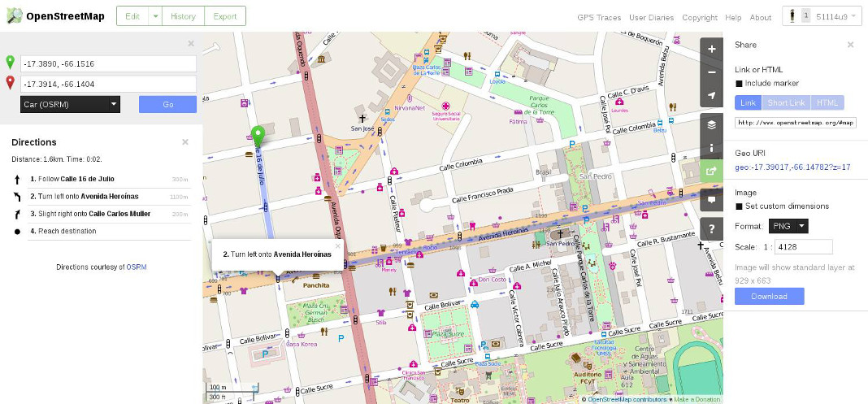
Task: Click the straight arrow icon of step 1
Action: [x=17, y=180]
